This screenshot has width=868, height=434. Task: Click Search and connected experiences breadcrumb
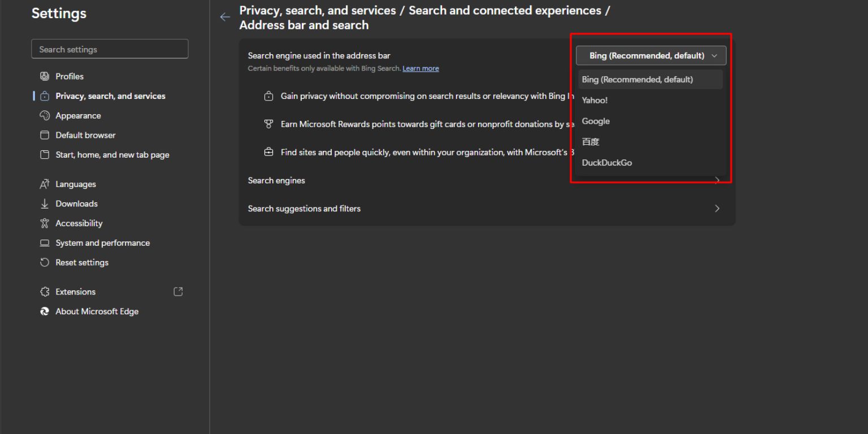click(x=505, y=11)
